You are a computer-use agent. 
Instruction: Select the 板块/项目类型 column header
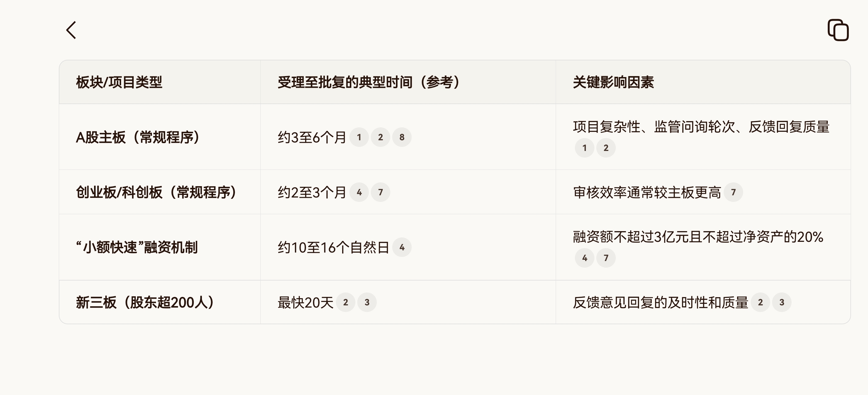[119, 82]
